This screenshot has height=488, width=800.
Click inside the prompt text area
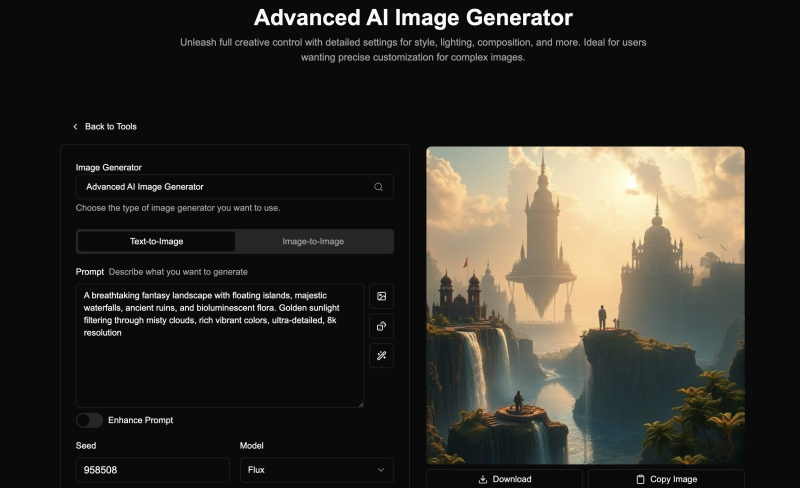point(220,360)
